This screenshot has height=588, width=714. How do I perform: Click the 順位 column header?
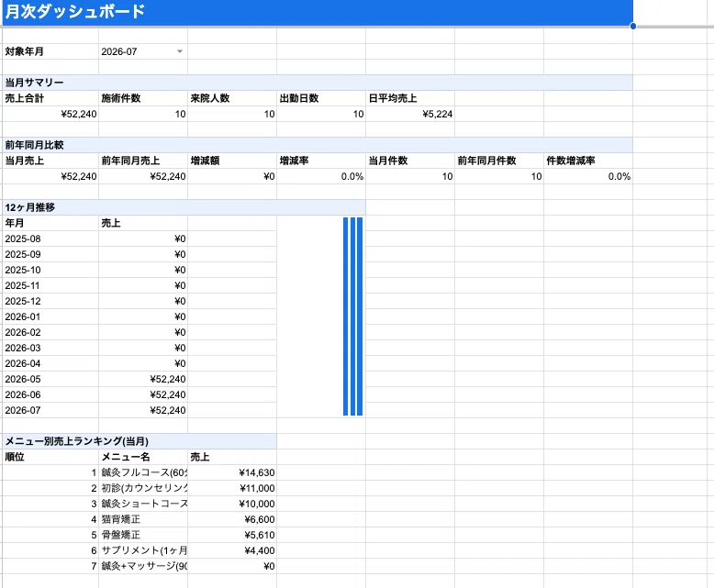click(x=50, y=457)
